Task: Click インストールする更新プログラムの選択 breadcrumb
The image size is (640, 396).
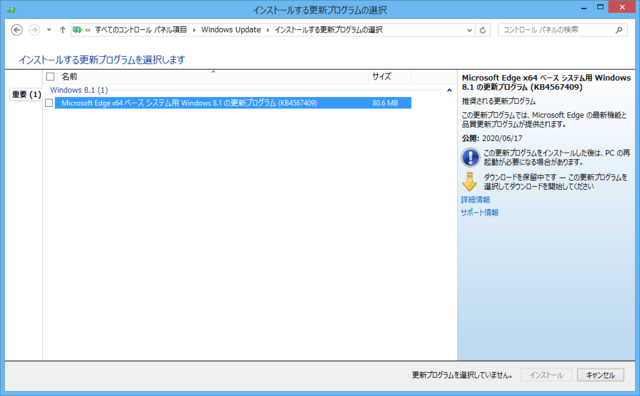Action: (329, 30)
